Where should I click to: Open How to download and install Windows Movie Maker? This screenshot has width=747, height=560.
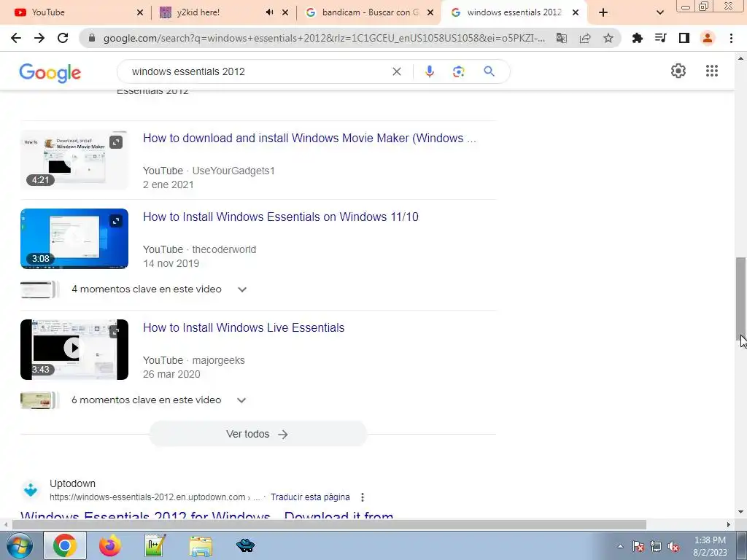[x=309, y=138]
